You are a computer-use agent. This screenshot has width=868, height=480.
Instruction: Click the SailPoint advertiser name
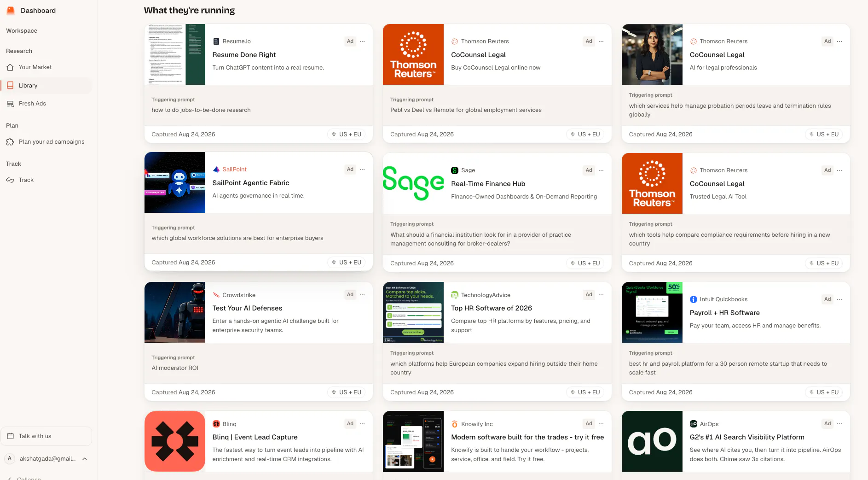[235, 170]
